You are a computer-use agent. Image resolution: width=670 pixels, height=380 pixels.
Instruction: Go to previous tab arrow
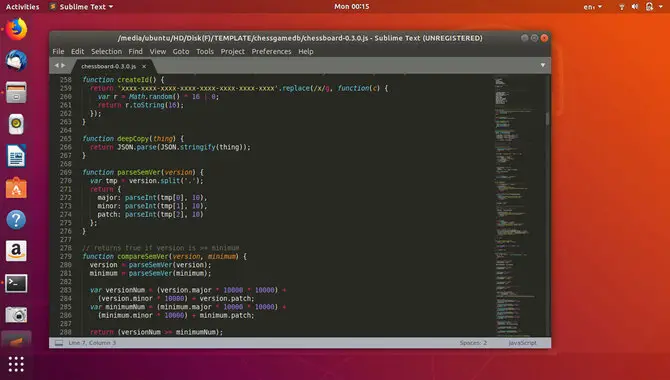[56, 65]
